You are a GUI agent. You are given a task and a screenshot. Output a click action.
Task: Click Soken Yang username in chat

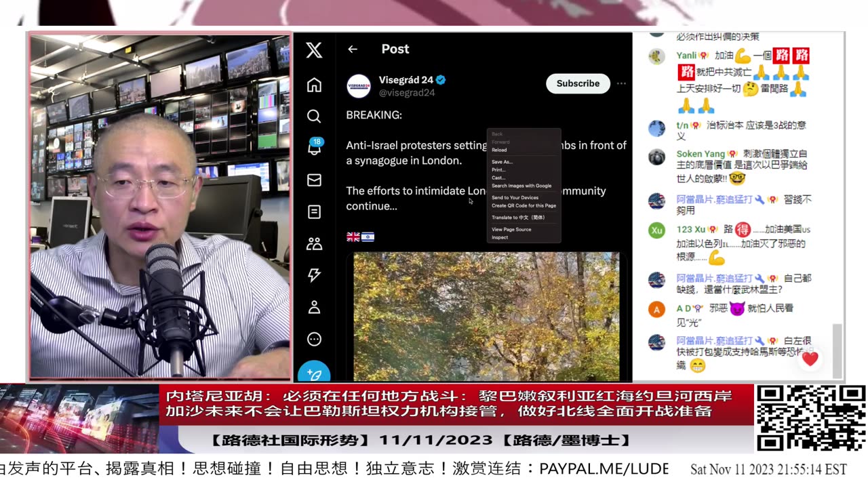[701, 154]
